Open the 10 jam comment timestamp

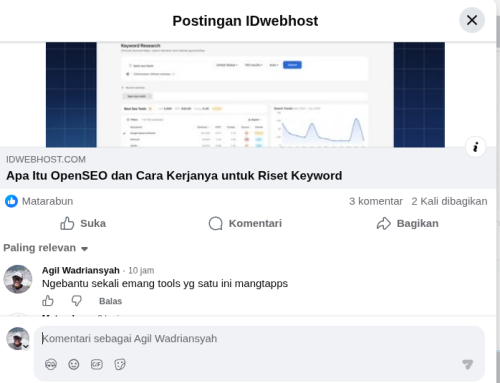tap(141, 270)
